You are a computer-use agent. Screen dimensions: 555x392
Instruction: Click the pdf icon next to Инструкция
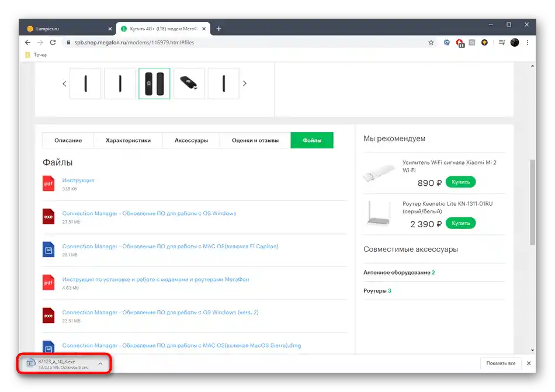click(x=48, y=183)
